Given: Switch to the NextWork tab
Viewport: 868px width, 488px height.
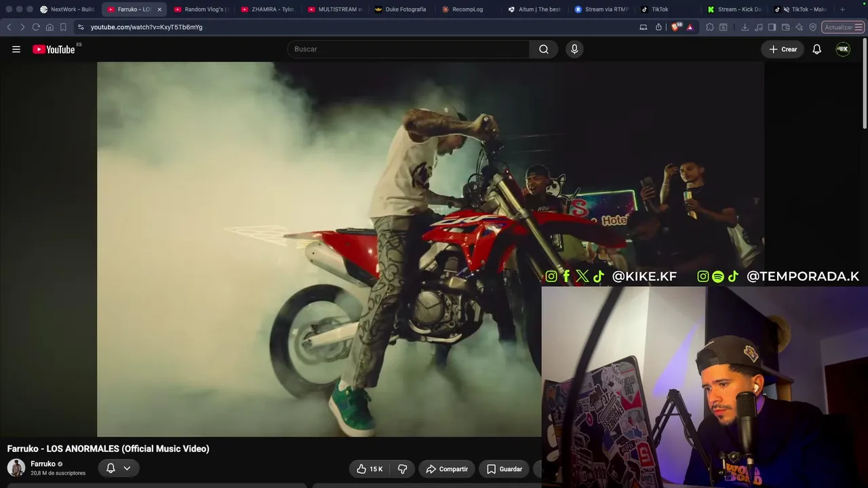Looking at the screenshot, I should click(x=68, y=9).
